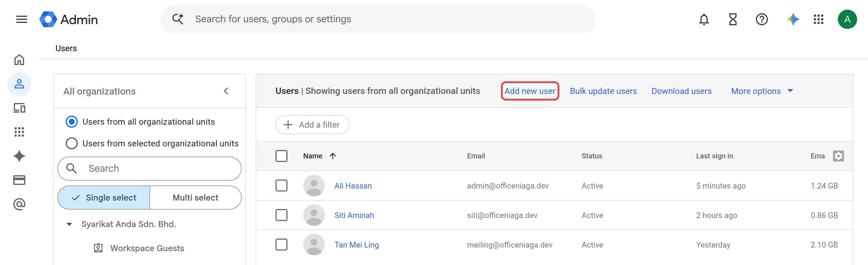Select Workspace Guests organizational unit

tap(147, 248)
